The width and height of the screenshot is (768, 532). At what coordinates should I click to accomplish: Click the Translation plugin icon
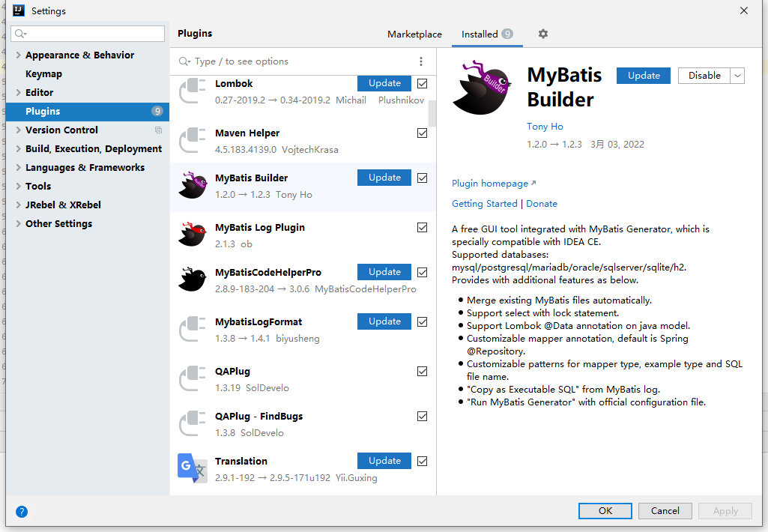pyautogui.click(x=192, y=468)
